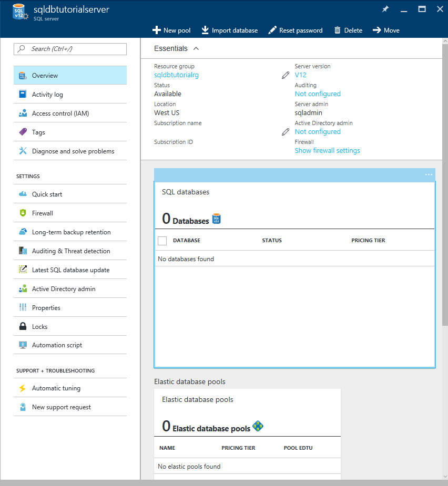Open the SQL databases tile ellipsis menu
Screen dimensions: 448x486
point(429,174)
